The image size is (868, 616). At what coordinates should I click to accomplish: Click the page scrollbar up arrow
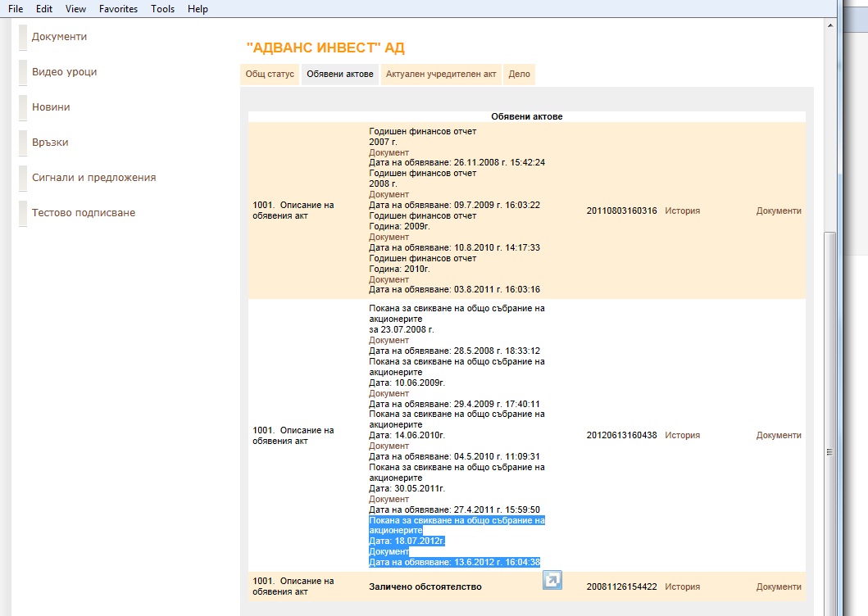(829, 25)
